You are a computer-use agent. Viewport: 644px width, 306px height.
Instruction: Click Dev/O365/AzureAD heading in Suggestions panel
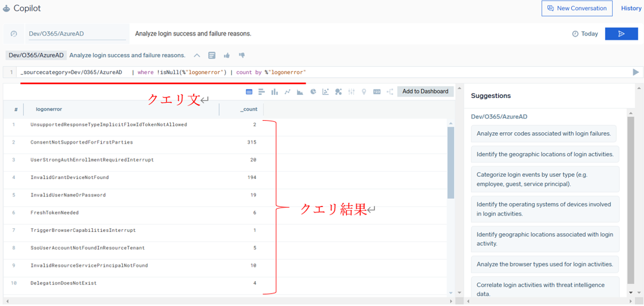[x=499, y=117]
